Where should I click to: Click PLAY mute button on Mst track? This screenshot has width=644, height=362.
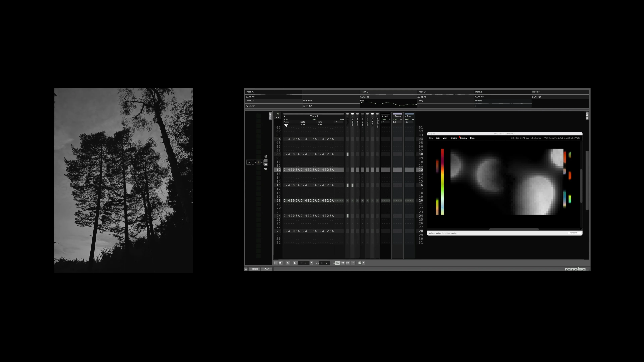[x=384, y=119]
